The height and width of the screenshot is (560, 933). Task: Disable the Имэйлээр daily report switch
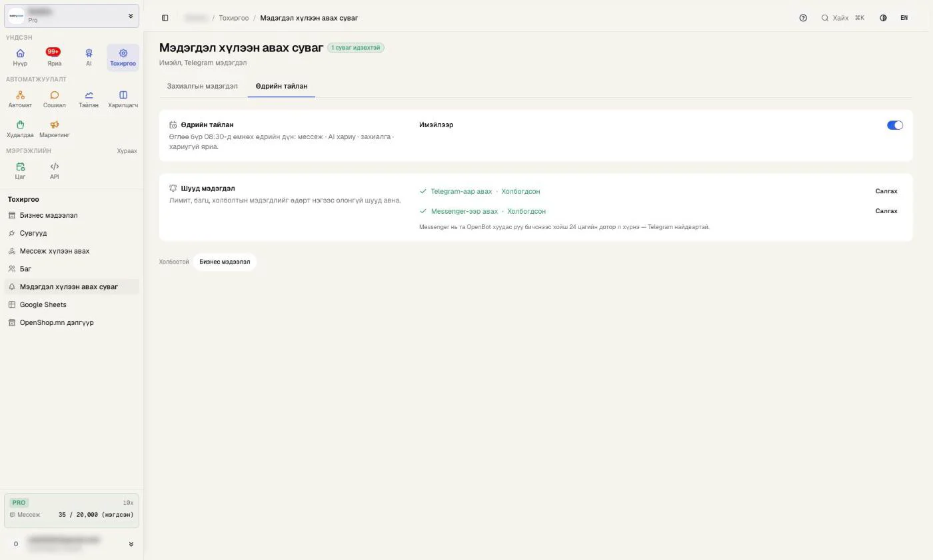(x=895, y=125)
